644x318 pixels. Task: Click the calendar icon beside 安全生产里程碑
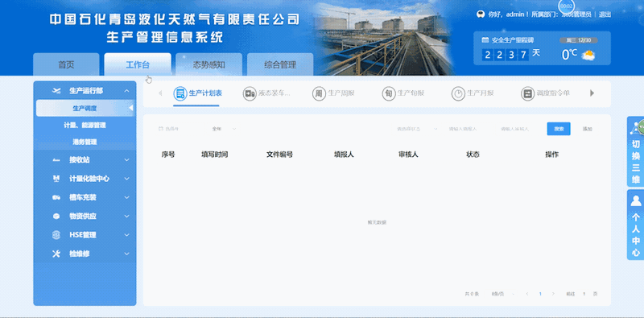click(485, 40)
